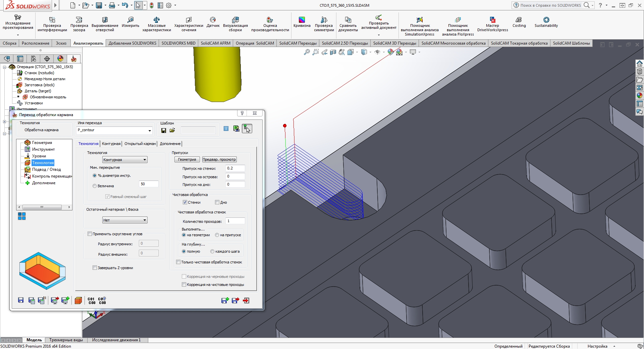Click the G01 G00 G-code icon

tap(92, 301)
